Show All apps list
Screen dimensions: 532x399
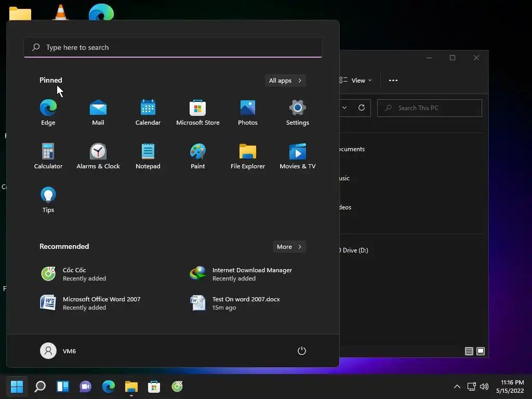point(285,81)
